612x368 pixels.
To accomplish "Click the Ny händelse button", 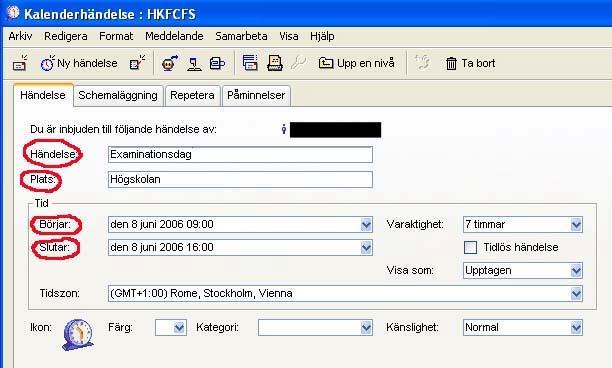I will (x=79, y=63).
